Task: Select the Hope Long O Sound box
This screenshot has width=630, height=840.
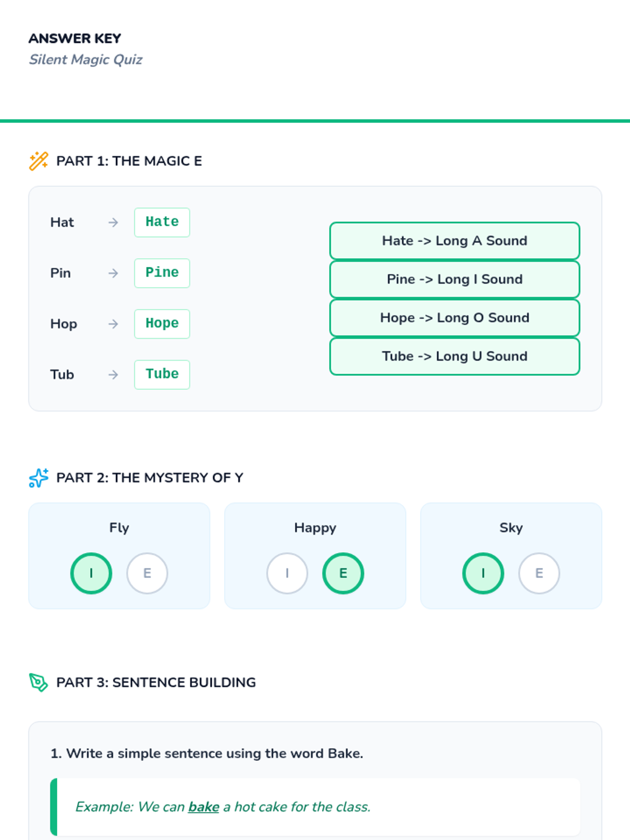Action: point(455,318)
